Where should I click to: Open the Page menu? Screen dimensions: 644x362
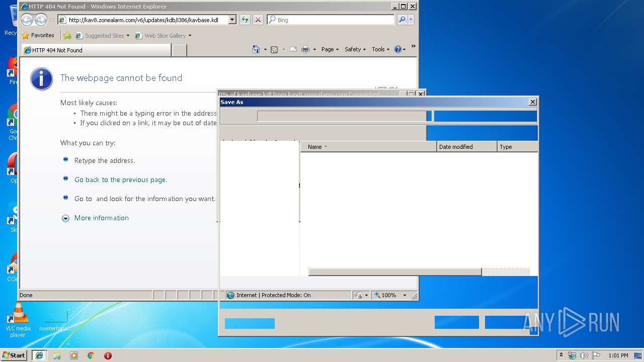330,49
